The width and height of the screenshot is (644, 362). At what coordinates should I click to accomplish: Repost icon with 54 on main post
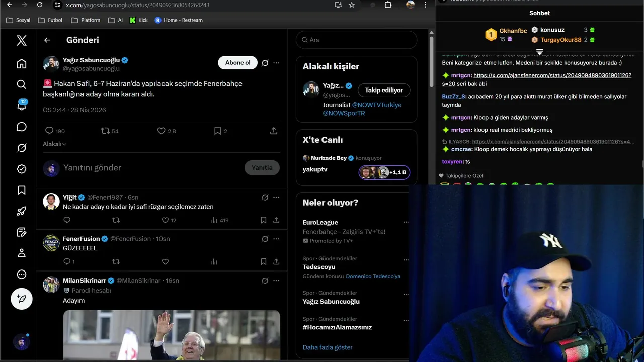(110, 131)
